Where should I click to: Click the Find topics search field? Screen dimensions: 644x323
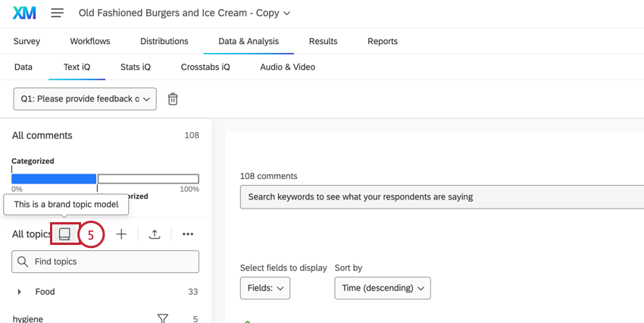[105, 262]
